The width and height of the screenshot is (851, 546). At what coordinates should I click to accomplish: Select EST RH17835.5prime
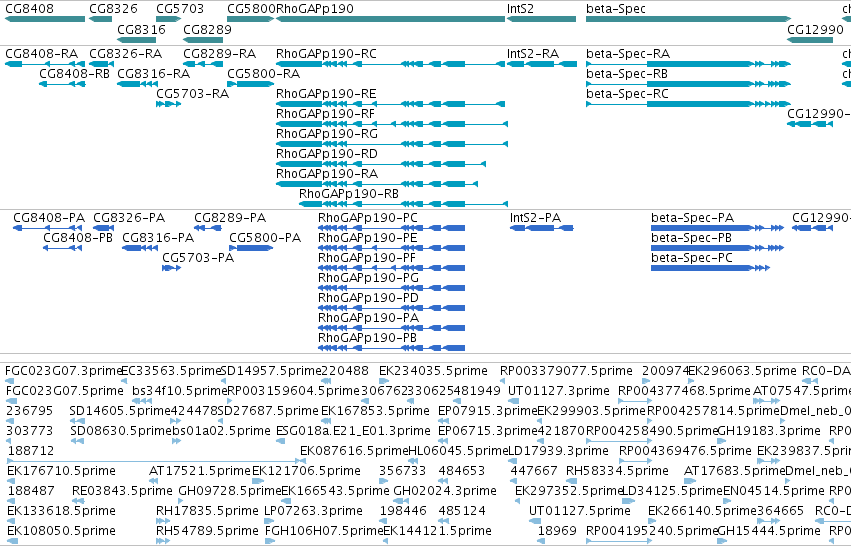[163, 521]
